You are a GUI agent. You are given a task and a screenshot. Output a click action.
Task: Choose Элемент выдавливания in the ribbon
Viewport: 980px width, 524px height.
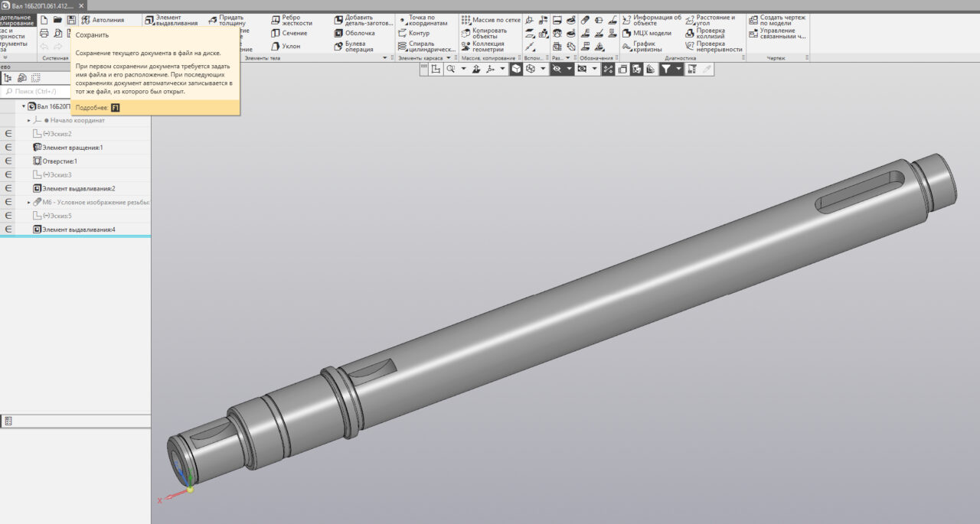click(171, 20)
